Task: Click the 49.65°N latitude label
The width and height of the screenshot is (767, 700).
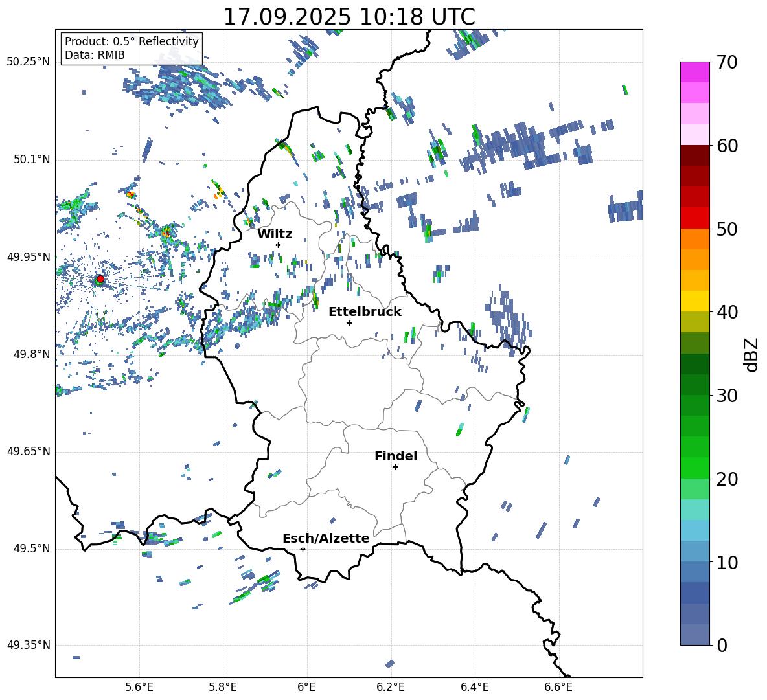Action: (29, 451)
